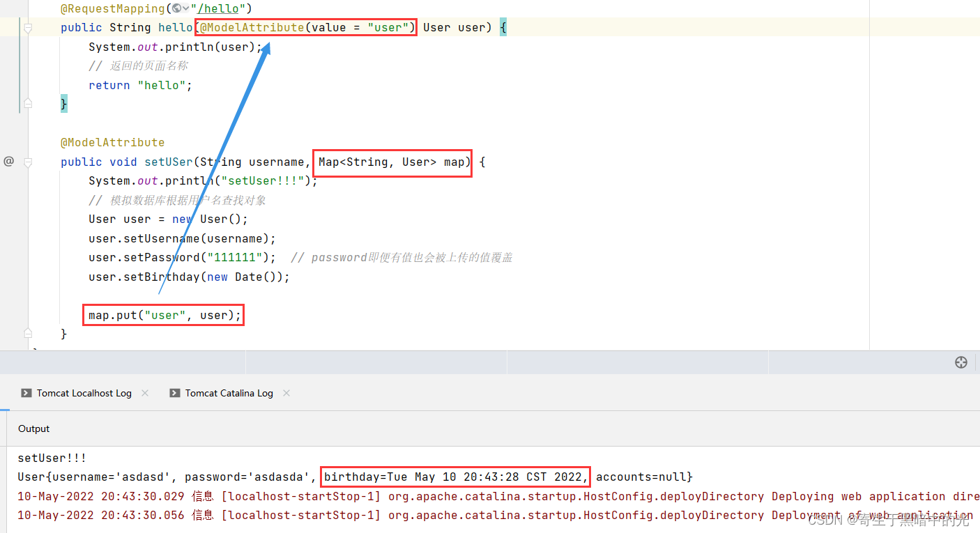The image size is (980, 533).
Task: Click the "User user = new User();" line
Action: 169,219
